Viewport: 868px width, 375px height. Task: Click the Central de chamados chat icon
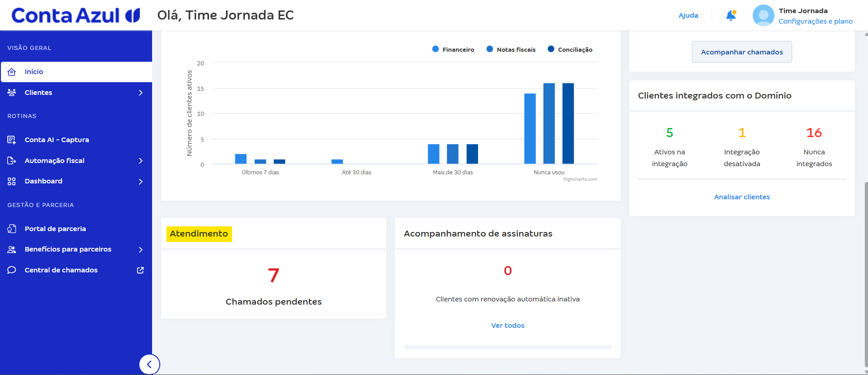coord(12,270)
